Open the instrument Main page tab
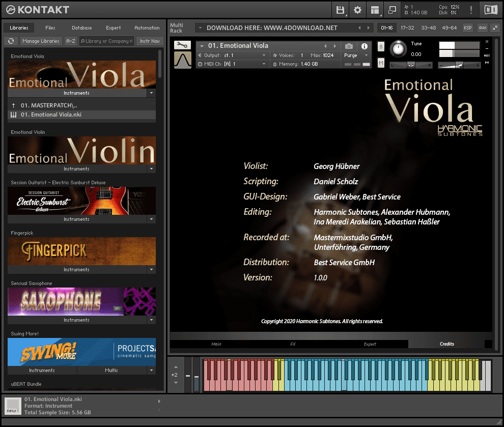 [x=216, y=344]
